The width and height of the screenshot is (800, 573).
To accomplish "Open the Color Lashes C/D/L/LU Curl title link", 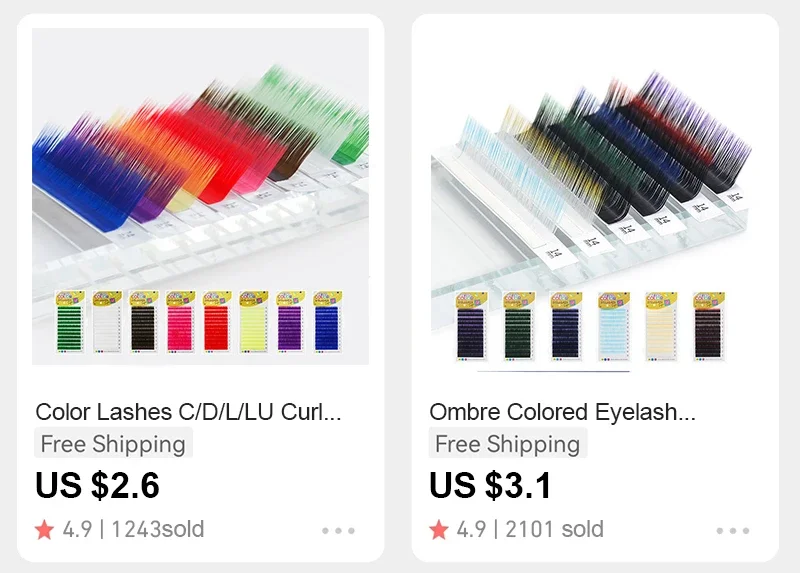I will tap(188, 412).
